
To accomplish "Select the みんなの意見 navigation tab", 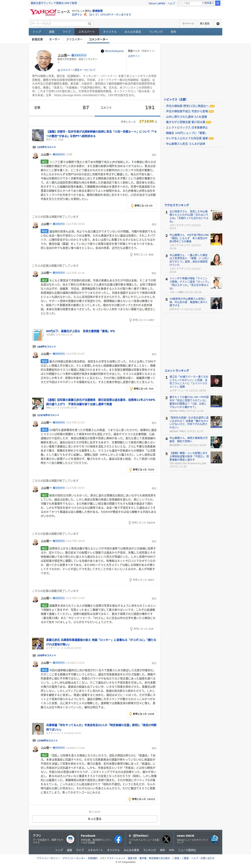I will (133, 32).
